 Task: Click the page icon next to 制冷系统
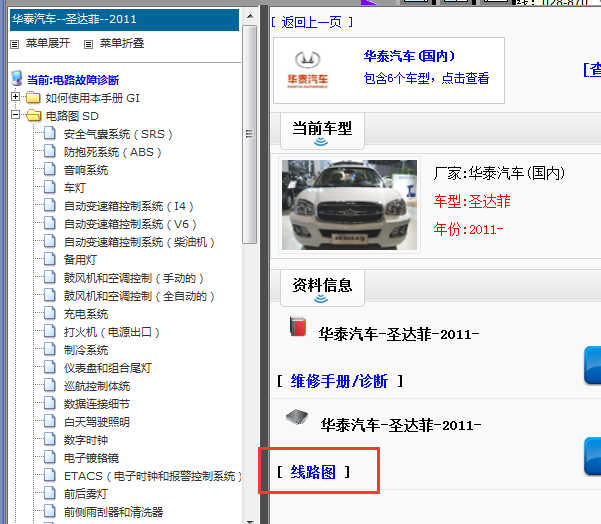(x=49, y=349)
